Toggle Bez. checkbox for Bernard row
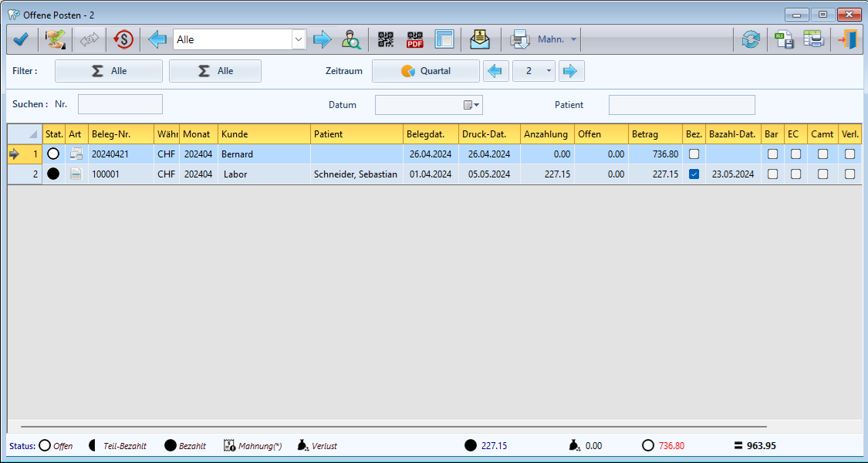This screenshot has height=463, width=868. click(694, 154)
